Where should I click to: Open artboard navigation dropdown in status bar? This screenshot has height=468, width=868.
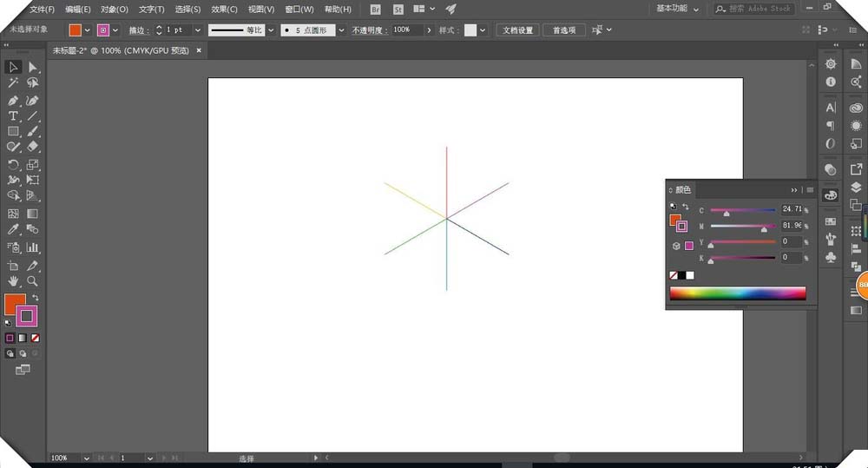[x=150, y=458]
